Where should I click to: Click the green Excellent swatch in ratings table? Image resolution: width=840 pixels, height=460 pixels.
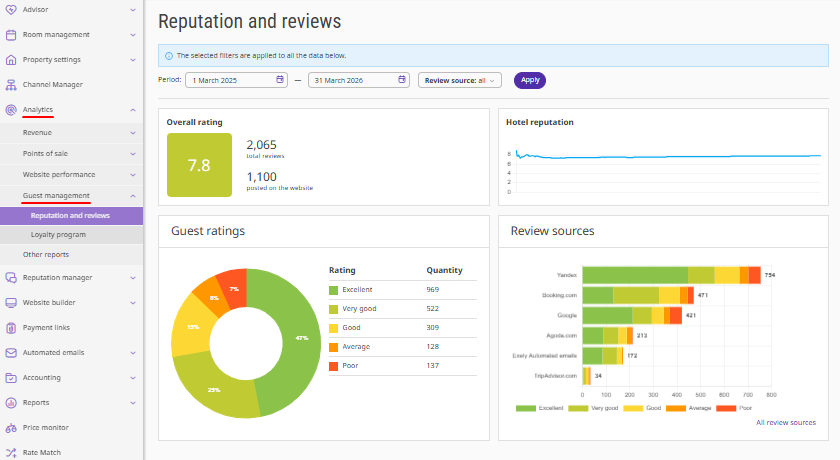[x=334, y=290]
